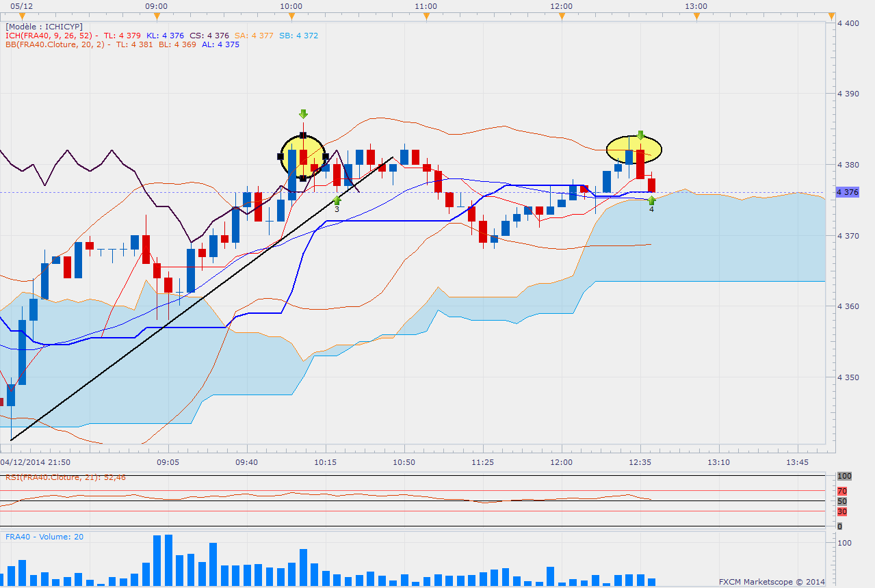Click the 09:05 bottom axis label

click(168, 462)
